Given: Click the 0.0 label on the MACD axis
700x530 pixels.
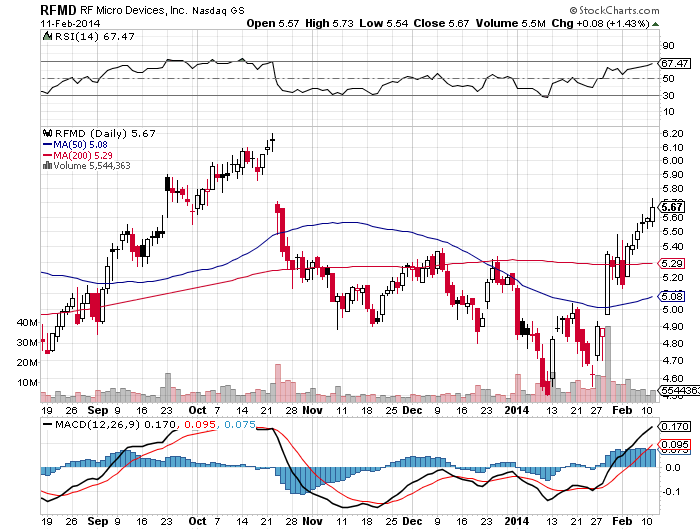Looking at the screenshot, I should 672,467.
